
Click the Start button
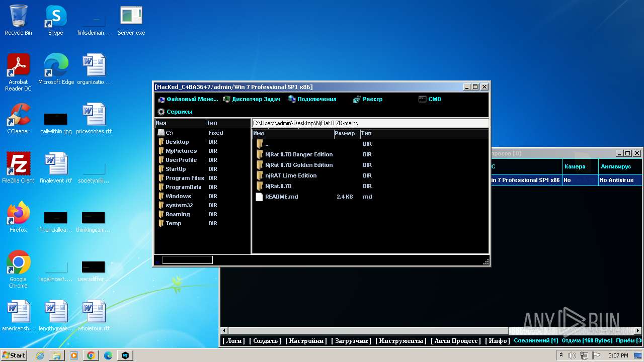[x=14, y=355]
